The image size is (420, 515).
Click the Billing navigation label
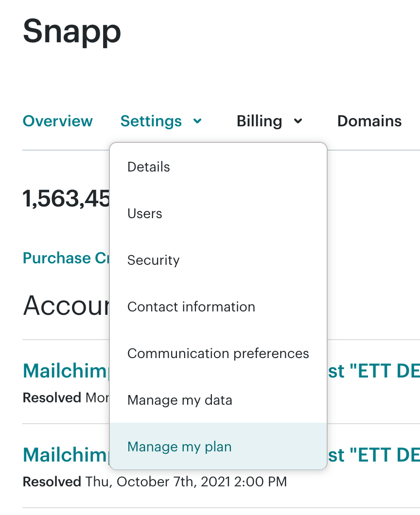pos(259,121)
